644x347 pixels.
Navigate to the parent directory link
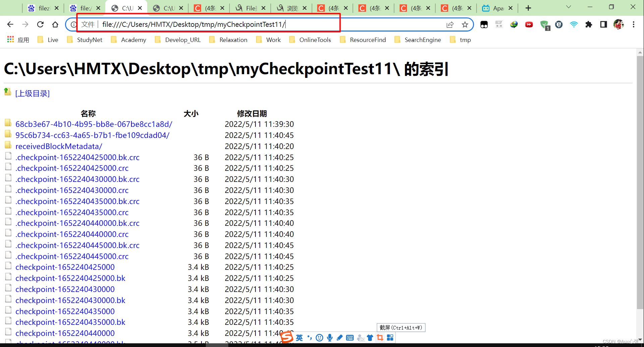pyautogui.click(x=32, y=93)
